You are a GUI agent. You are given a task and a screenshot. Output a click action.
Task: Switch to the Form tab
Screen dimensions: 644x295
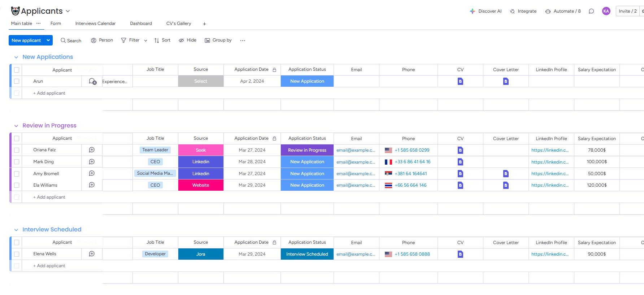pyautogui.click(x=56, y=23)
